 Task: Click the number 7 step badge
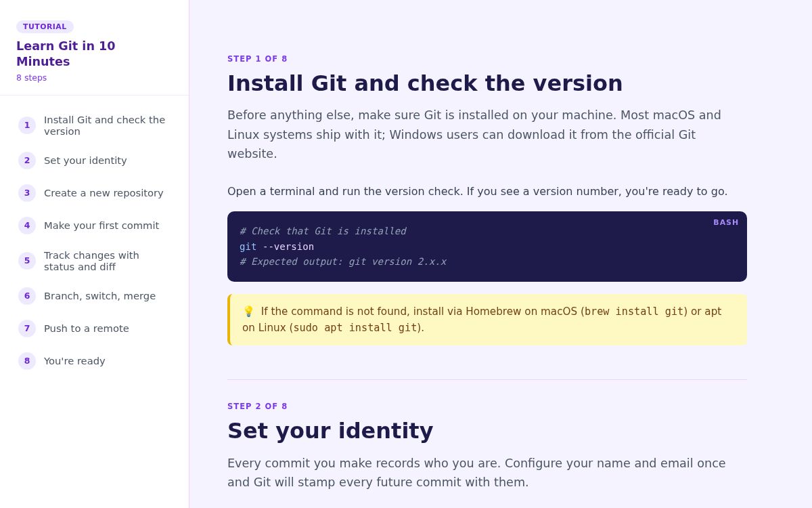click(27, 329)
